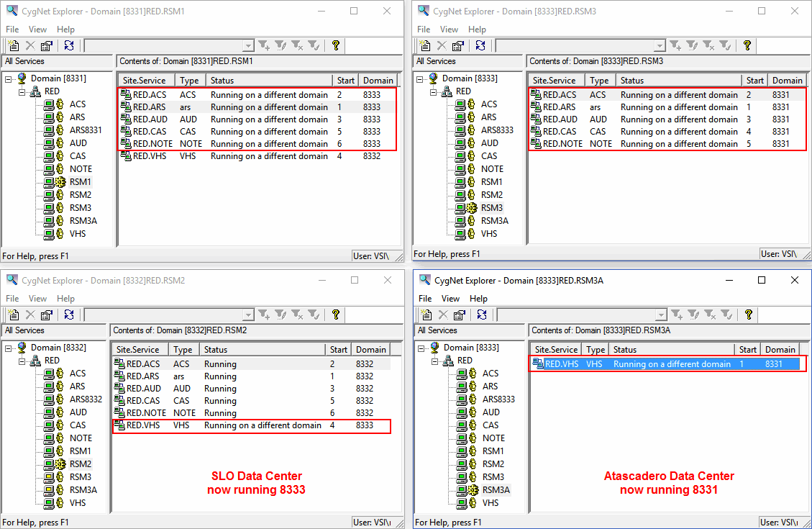
Task: Click the Help question mark in RSM3 window toolbar
Action: pyautogui.click(x=747, y=45)
